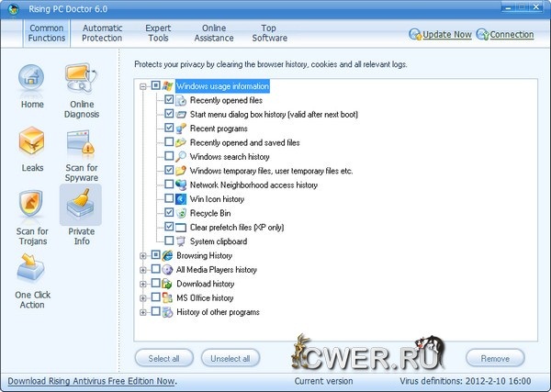
Task: Click the System clipboard icon
Action: click(181, 241)
